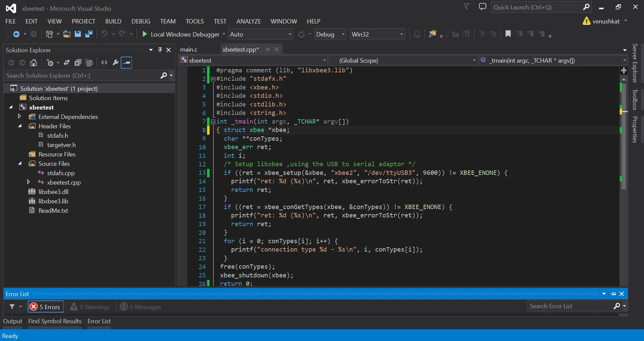Click the Save All toolbar icon
Viewport: 644px width, 341px height.
[89, 34]
